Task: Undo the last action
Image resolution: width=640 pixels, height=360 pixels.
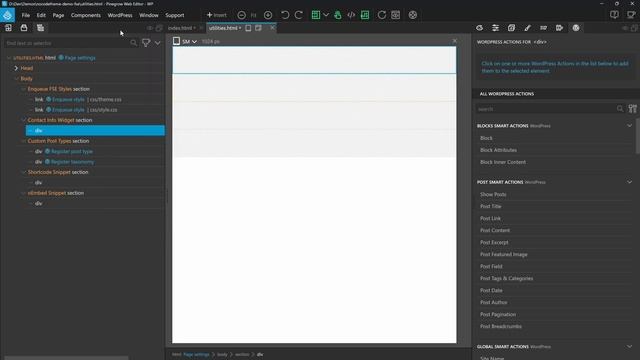Action: pyautogui.click(x=285, y=15)
